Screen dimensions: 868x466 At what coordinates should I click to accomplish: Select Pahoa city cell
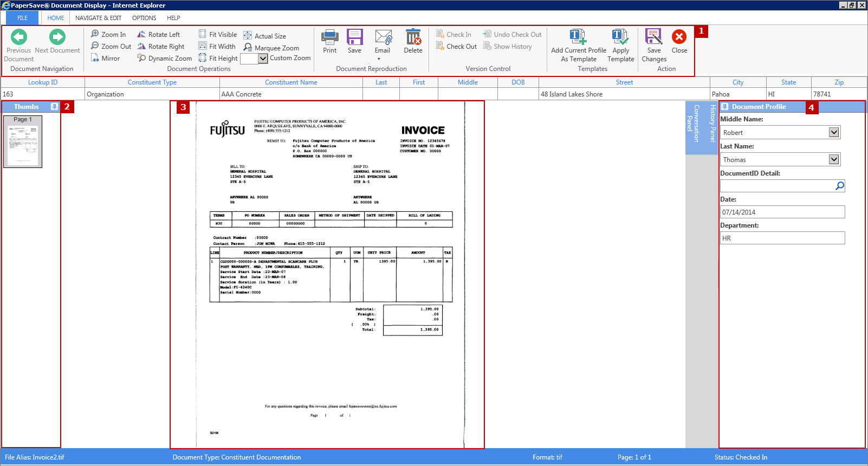738,94
